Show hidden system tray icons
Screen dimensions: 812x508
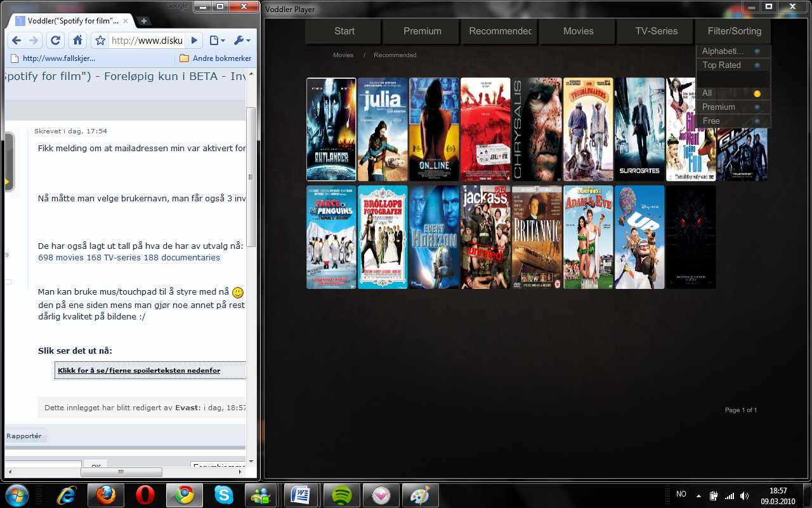click(x=698, y=495)
